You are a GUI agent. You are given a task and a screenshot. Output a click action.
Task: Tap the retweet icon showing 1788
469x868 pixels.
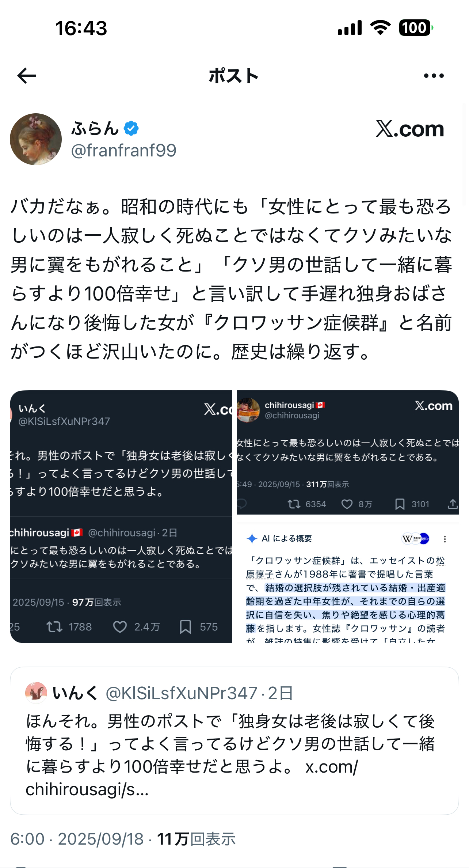click(54, 627)
